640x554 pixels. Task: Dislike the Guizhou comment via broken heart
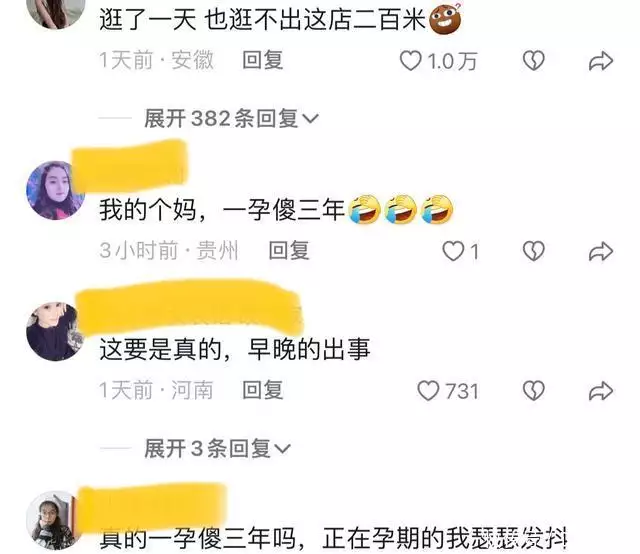coord(533,251)
